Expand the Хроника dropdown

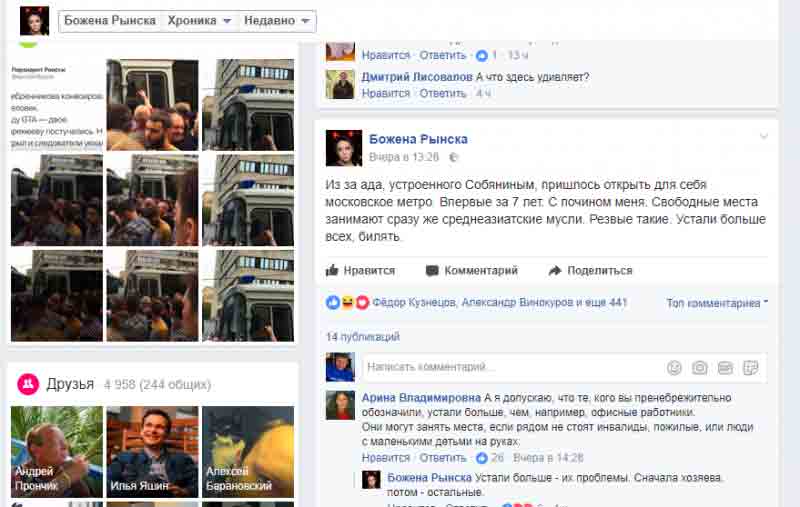point(199,21)
